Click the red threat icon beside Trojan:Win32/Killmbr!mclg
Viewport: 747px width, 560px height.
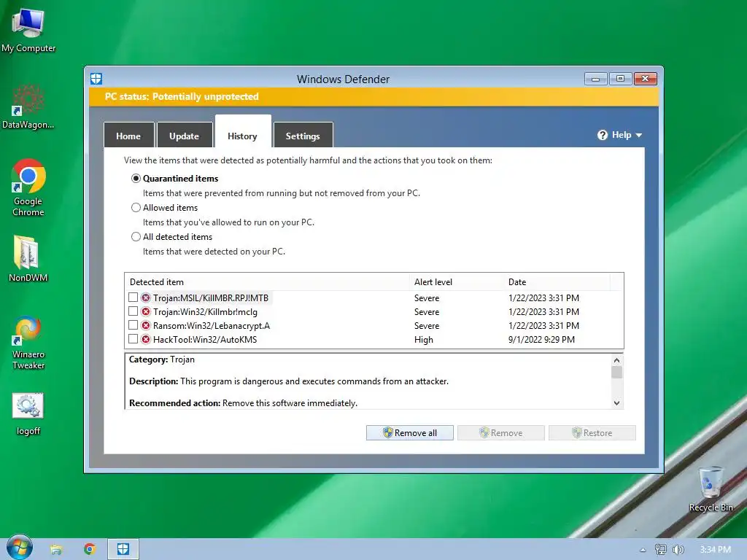pos(146,312)
